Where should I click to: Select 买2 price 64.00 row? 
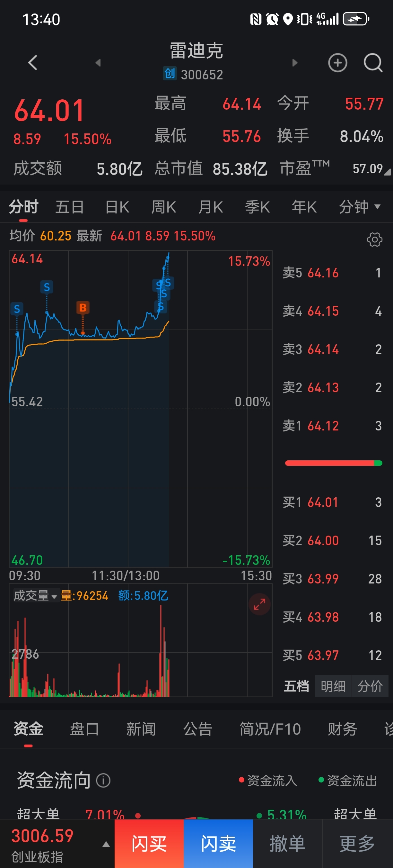click(x=332, y=540)
